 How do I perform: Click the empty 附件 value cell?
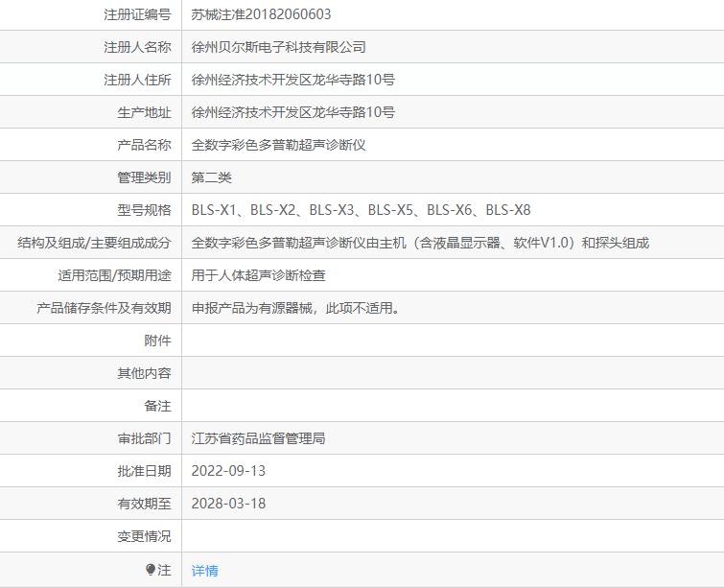coord(452,341)
